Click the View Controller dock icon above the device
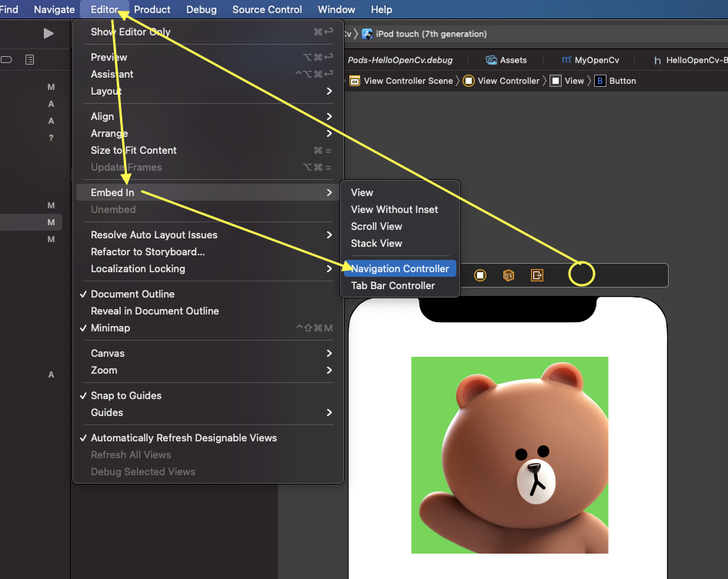This screenshot has height=579, width=728. [480, 275]
